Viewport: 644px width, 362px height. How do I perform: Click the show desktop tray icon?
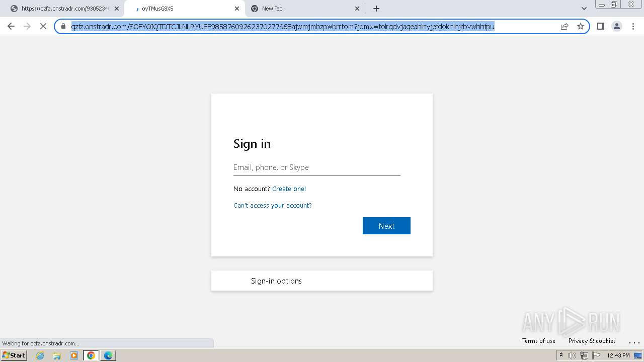pos(638,355)
